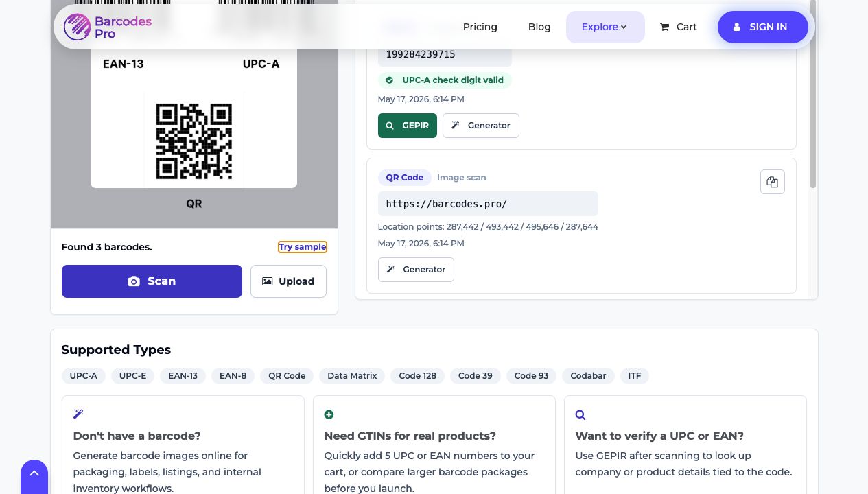The image size is (868, 494).
Task: Click the UPC value 199284239715 field
Action: pos(445,54)
